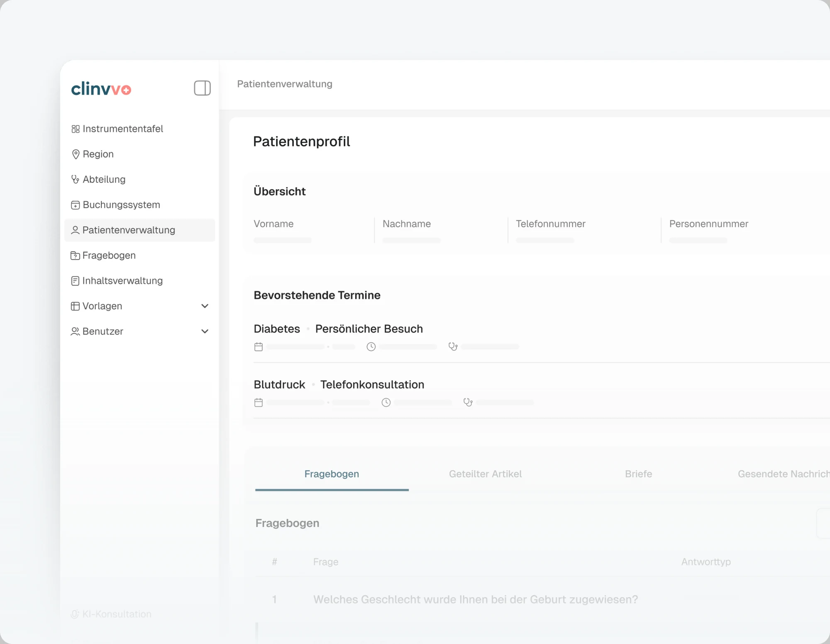
Task: Click the clock icon under Blutdruck appointment
Action: pos(386,402)
